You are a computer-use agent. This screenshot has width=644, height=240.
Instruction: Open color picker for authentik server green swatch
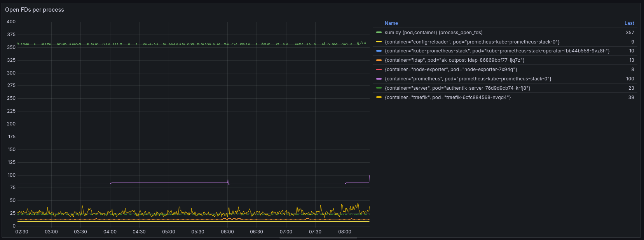[379, 88]
